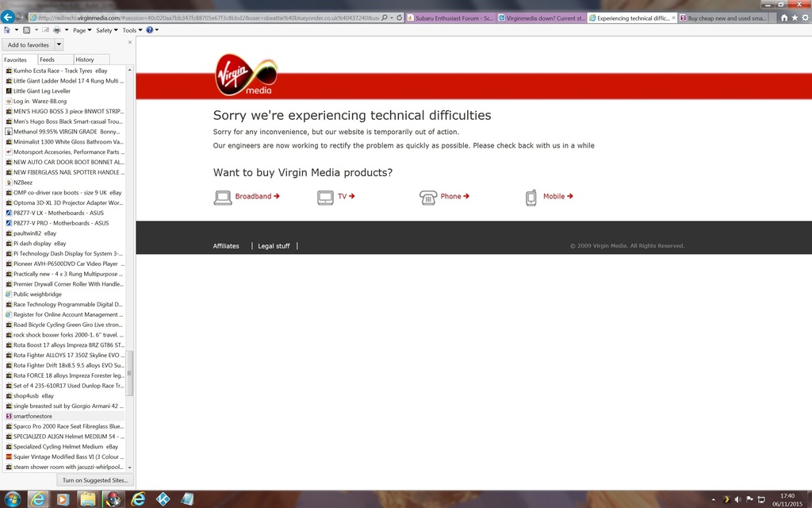Open the Tools gear icon at top right
Viewport: 812px width, 508px height.
[x=806, y=17]
